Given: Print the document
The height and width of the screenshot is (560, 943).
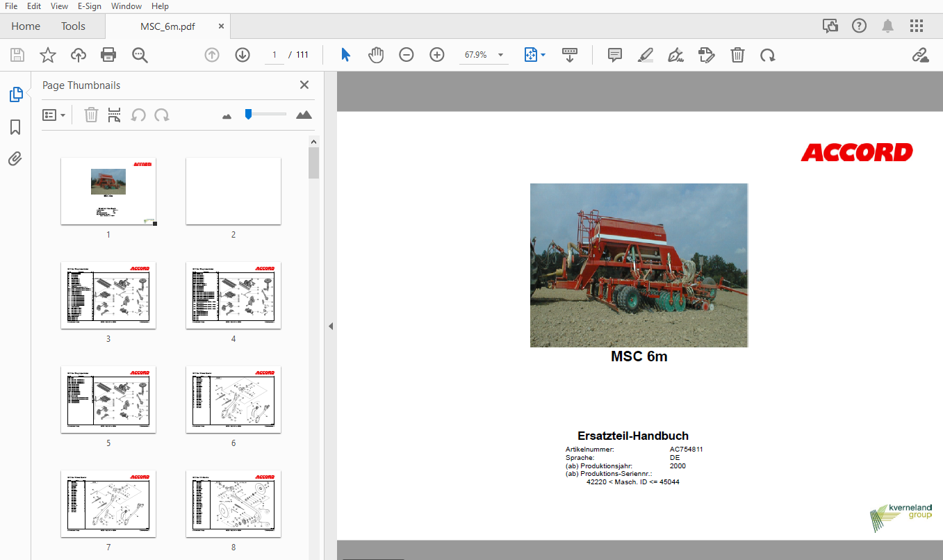Looking at the screenshot, I should click(108, 55).
